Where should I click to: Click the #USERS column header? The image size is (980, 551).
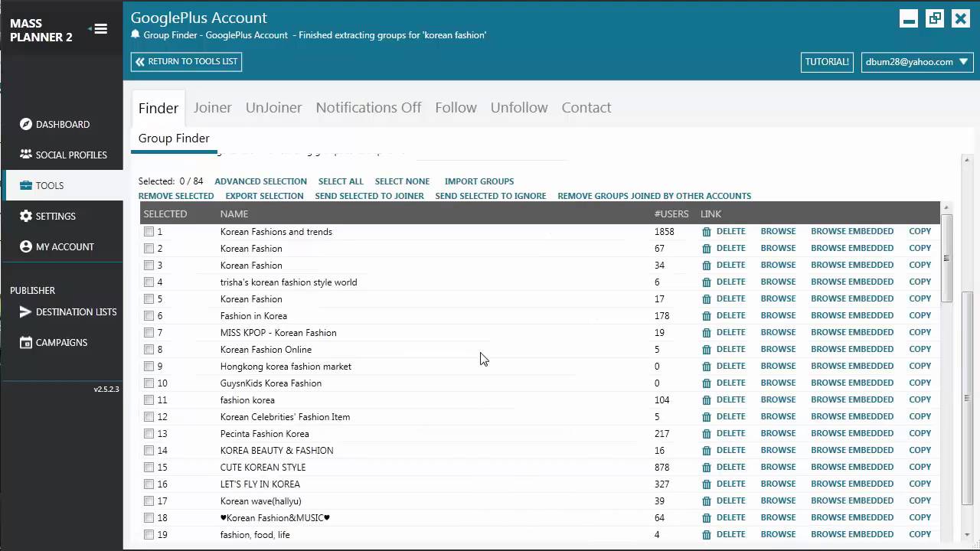pyautogui.click(x=671, y=214)
